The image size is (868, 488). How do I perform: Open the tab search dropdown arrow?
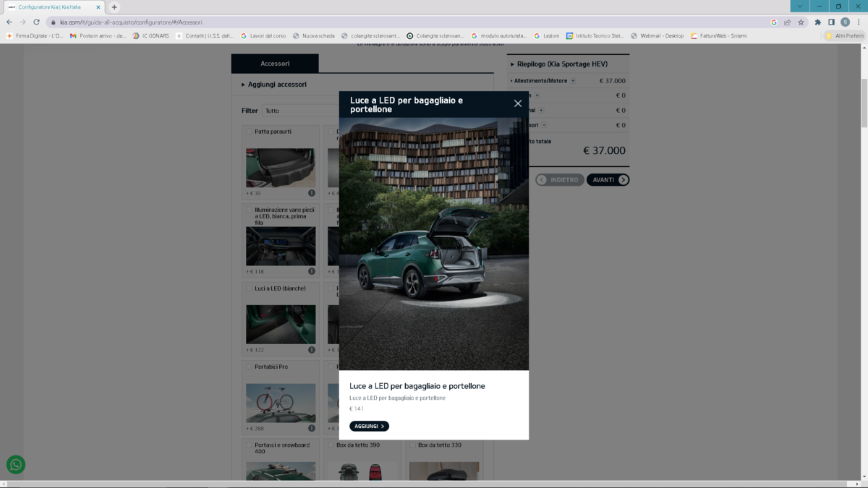point(800,7)
